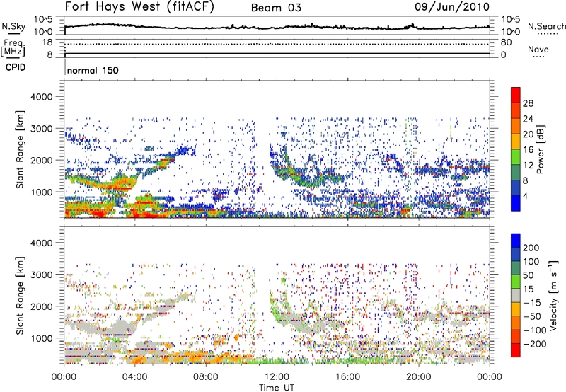Click the 'N.Sky' legend label
The image size is (566, 392).
pyautogui.click(x=13, y=26)
